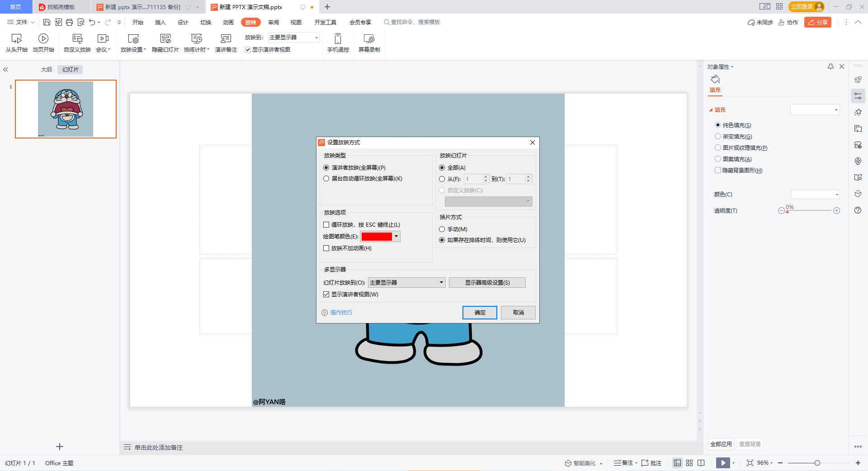Click the print icon in quick toolbar

click(69, 22)
